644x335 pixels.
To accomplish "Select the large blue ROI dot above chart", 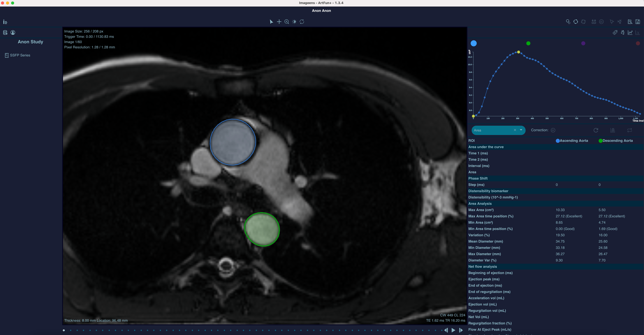I will 474,43.
